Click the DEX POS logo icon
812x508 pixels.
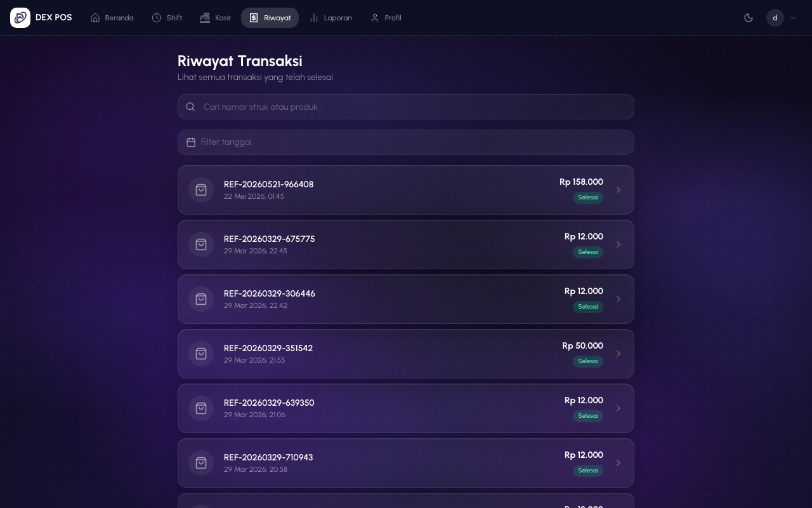[x=20, y=18]
